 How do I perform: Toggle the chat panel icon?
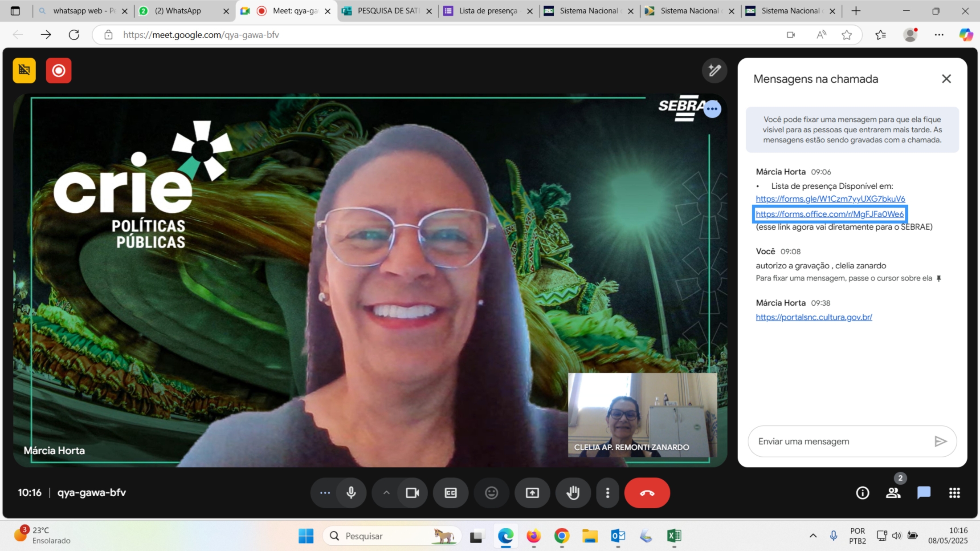click(x=924, y=493)
